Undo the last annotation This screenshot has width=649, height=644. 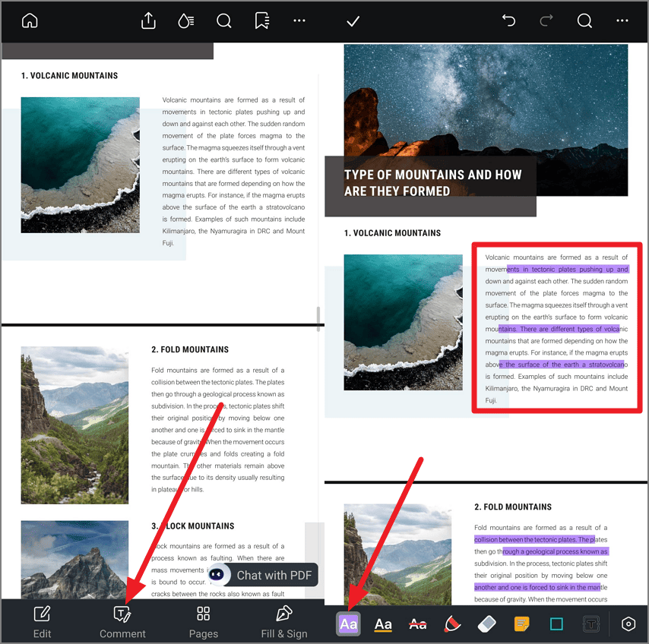[x=508, y=20]
